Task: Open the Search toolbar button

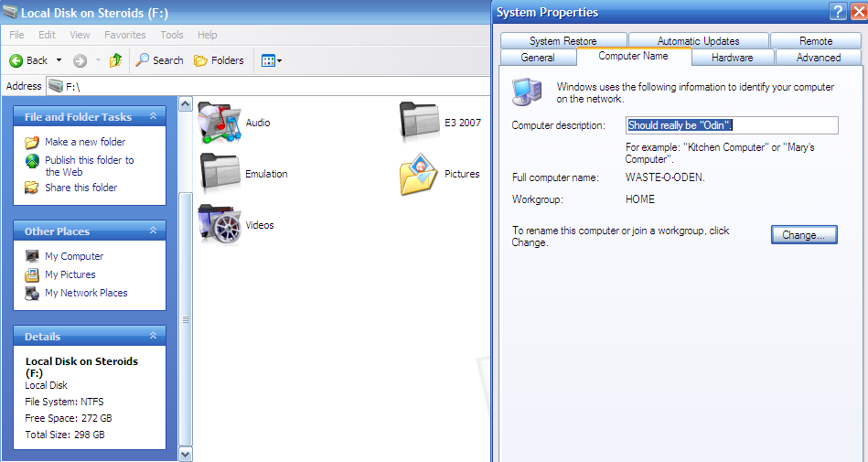Action: coord(159,60)
